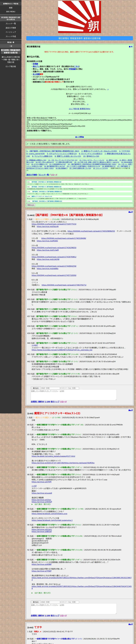Click the ▼ arrow in the クッキーKissスレ(2) thread header

[132, 410]
